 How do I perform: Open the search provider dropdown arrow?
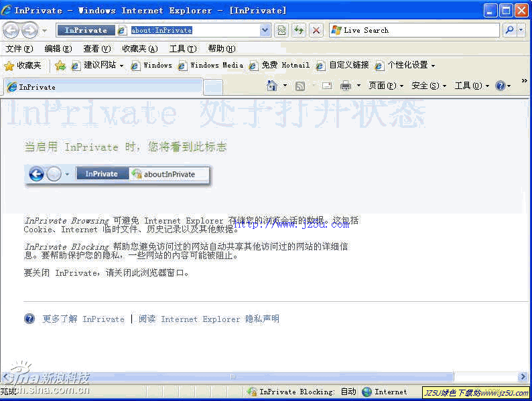point(521,30)
